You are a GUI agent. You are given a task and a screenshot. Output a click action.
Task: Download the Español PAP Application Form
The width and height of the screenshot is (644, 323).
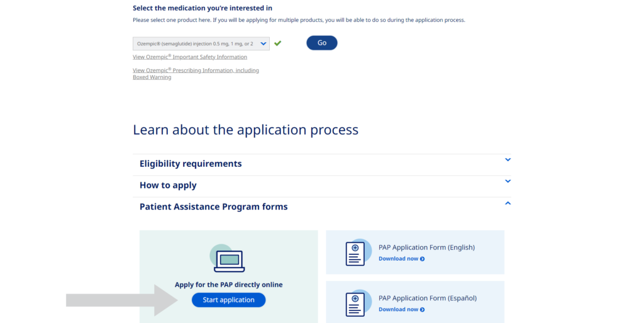point(402,309)
